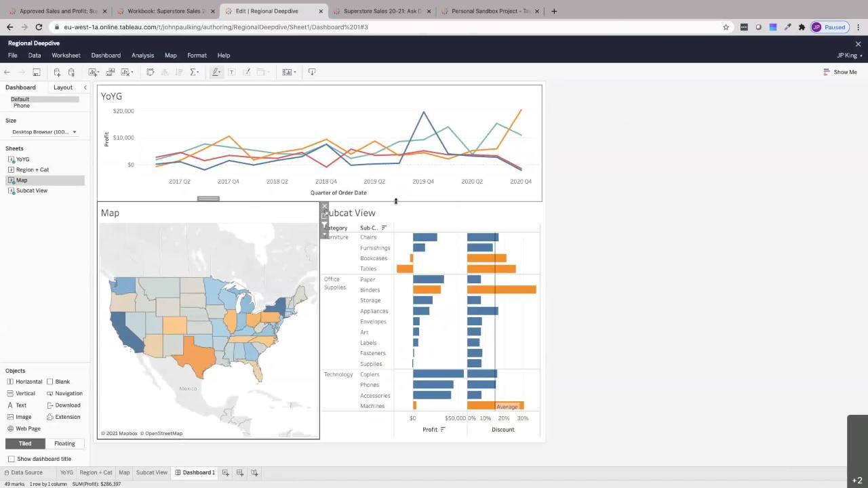Select the Dashboard tab in side pane
The height and width of the screenshot is (488, 868).
click(x=20, y=87)
